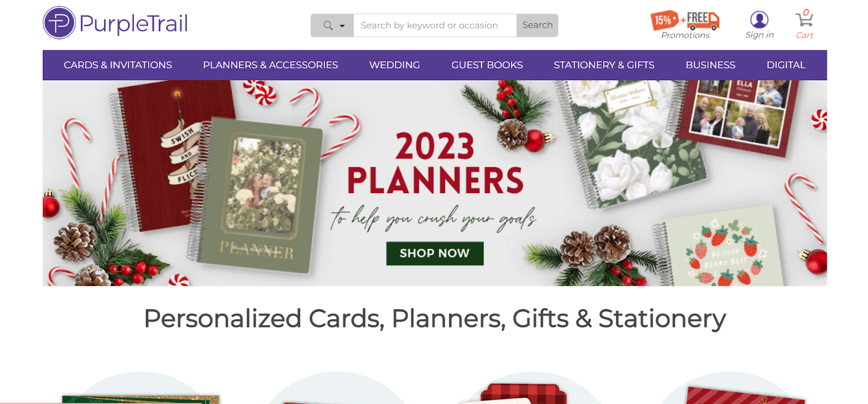
Task: Select Stationery & Gifts in navigation
Action: tap(604, 65)
